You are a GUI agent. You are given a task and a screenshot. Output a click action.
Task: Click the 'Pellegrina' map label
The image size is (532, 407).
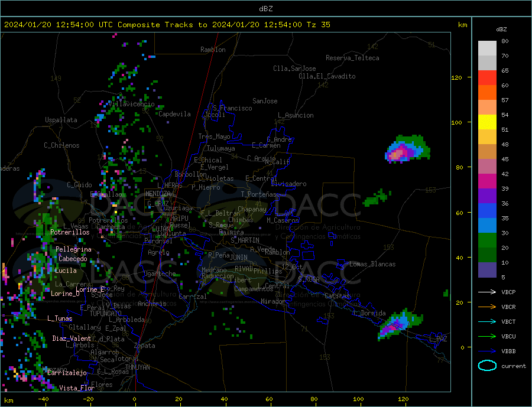[74, 249]
